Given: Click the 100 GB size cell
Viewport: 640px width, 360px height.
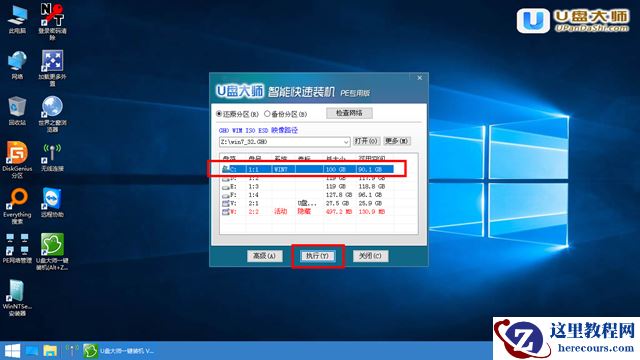Looking at the screenshot, I should point(336,169).
